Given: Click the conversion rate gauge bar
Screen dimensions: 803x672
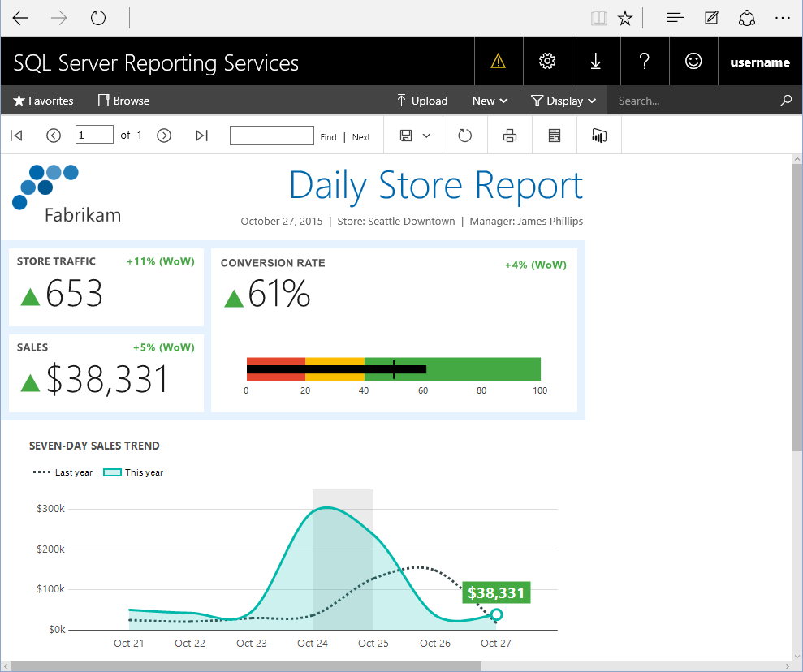Looking at the screenshot, I should (393, 369).
